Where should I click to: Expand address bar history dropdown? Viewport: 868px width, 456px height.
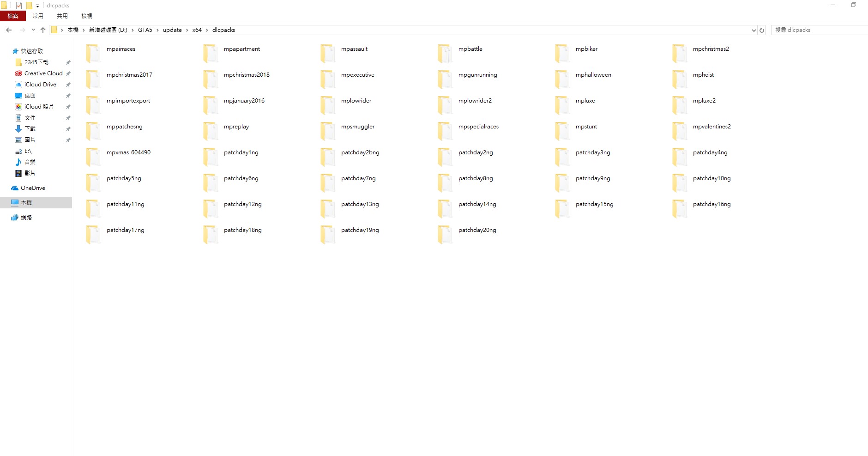coord(753,30)
